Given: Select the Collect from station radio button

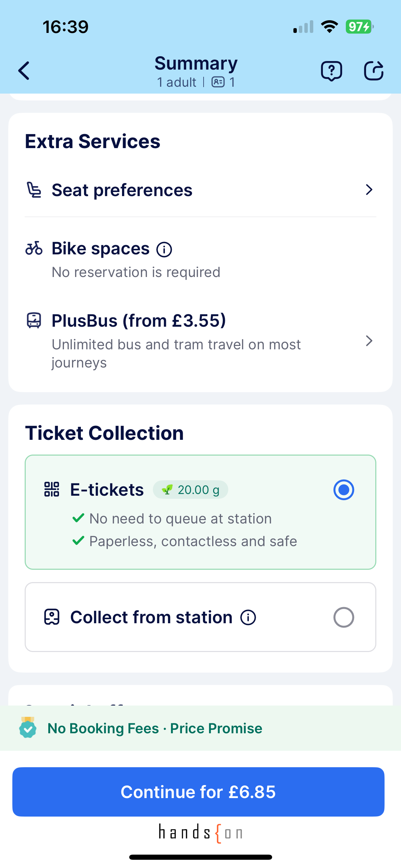Looking at the screenshot, I should pos(343,617).
